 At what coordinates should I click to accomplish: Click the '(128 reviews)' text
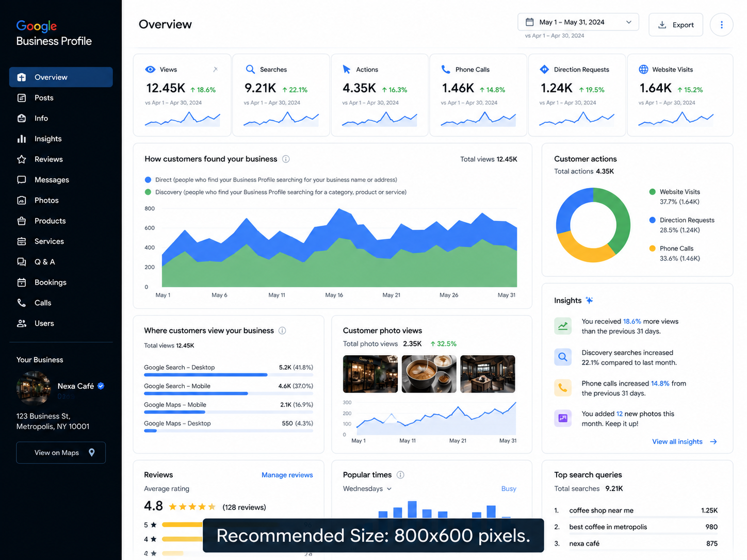pyautogui.click(x=244, y=507)
